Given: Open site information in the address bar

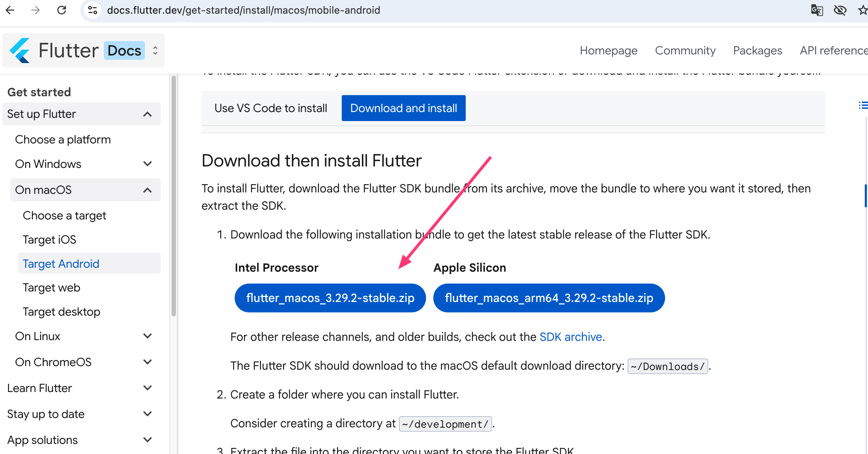Looking at the screenshot, I should click(92, 10).
